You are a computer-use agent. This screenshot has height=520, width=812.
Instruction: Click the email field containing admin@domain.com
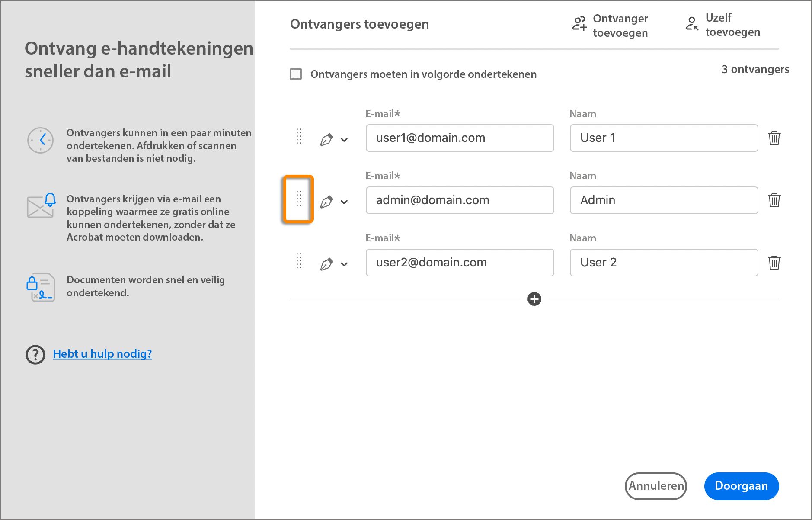point(460,200)
